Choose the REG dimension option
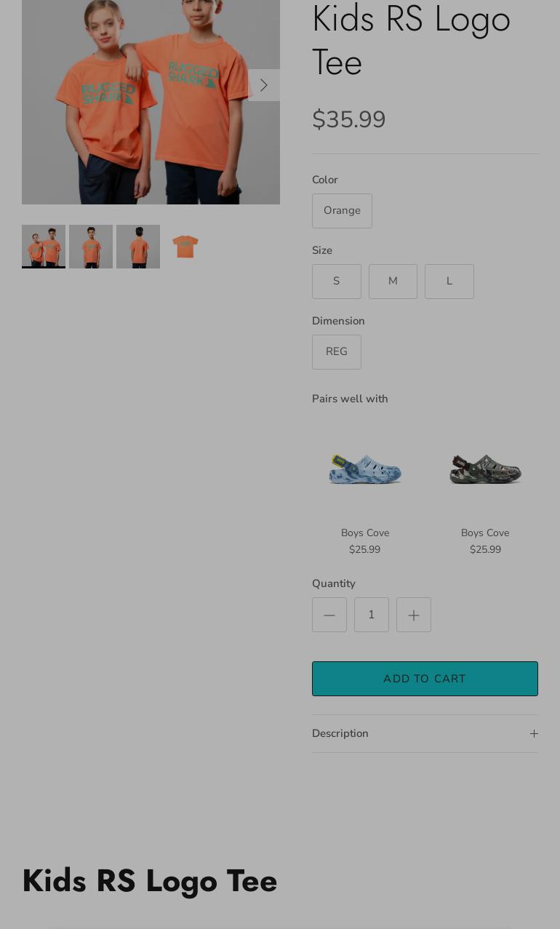Screen dimensions: 560x929 [337, 352]
